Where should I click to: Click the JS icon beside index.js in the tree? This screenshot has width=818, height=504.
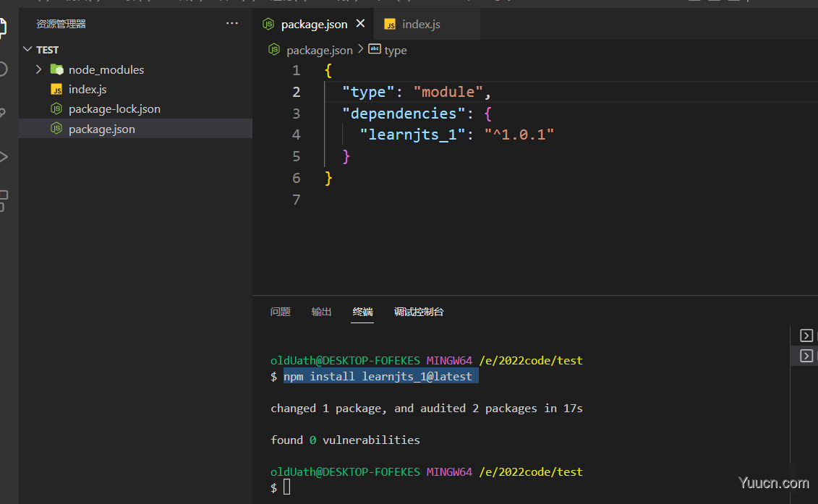[56, 90]
